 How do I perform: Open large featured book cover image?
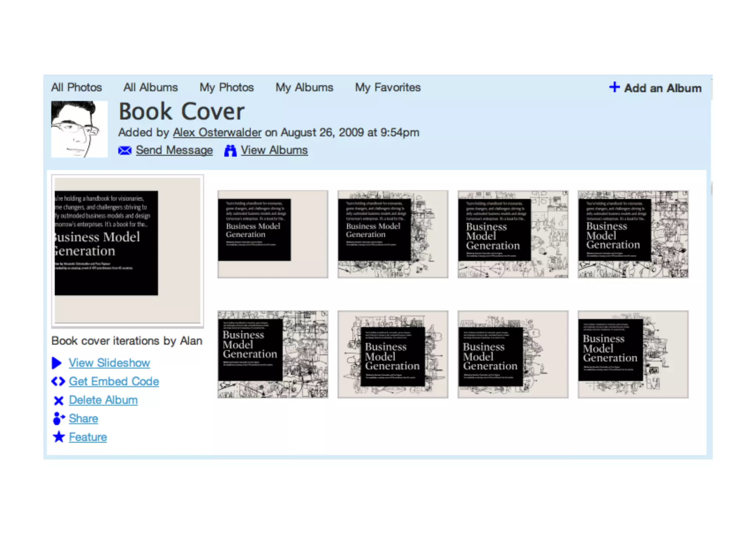127,251
